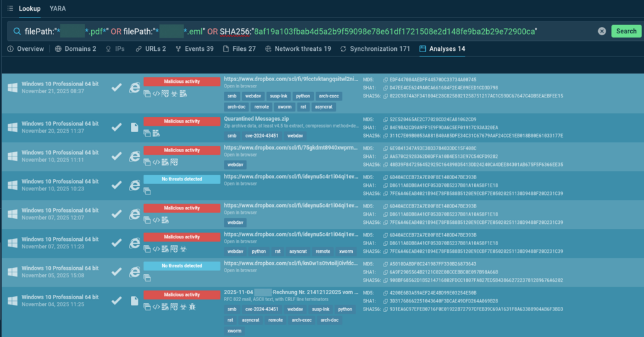Screen dimensions: 644x337
Task: Open the list menu icon beside Lookup
Action: click(x=9, y=9)
